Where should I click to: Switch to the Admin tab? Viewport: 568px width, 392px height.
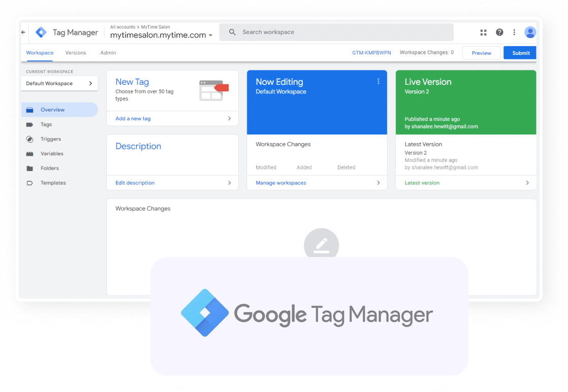pyautogui.click(x=108, y=53)
